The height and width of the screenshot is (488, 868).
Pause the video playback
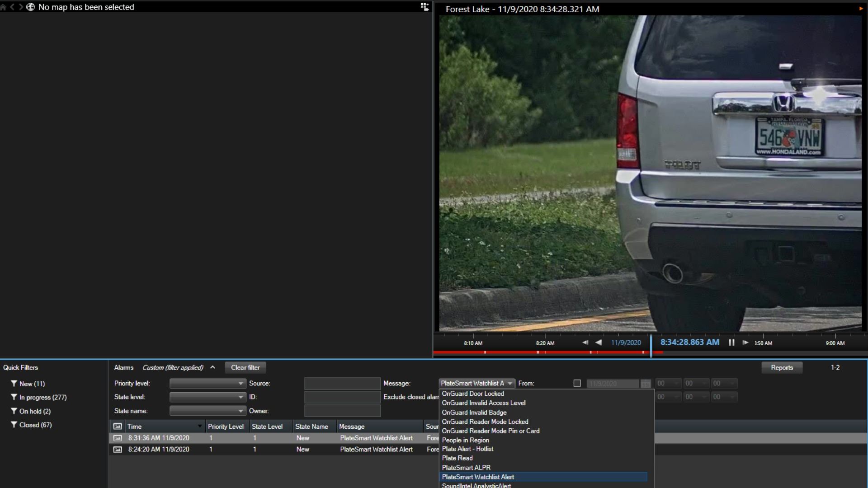[731, 343]
